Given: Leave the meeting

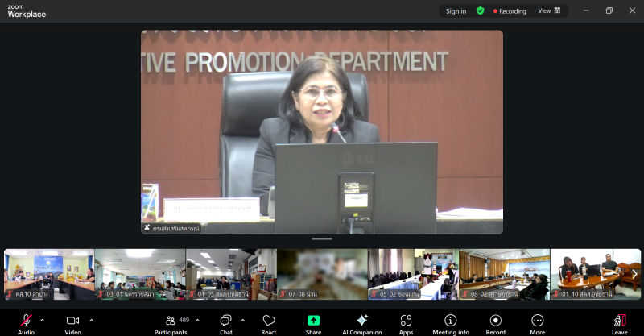Looking at the screenshot, I should (x=619, y=321).
